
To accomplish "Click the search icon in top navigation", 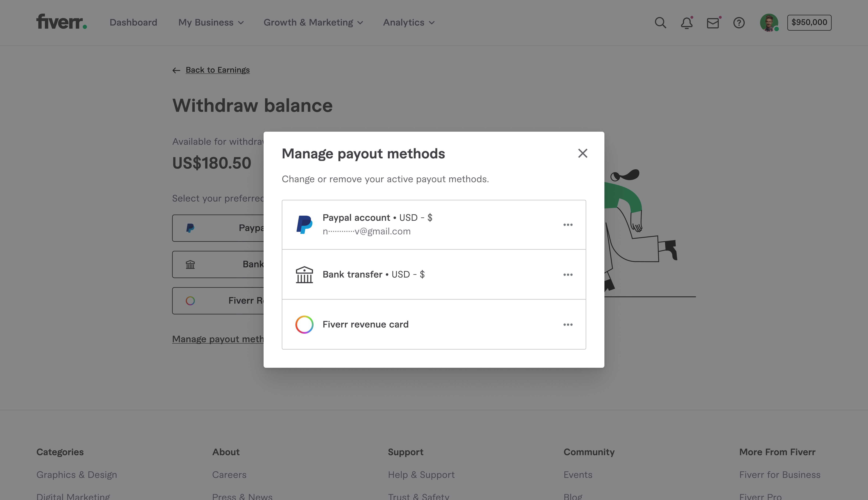I will [x=660, y=22].
